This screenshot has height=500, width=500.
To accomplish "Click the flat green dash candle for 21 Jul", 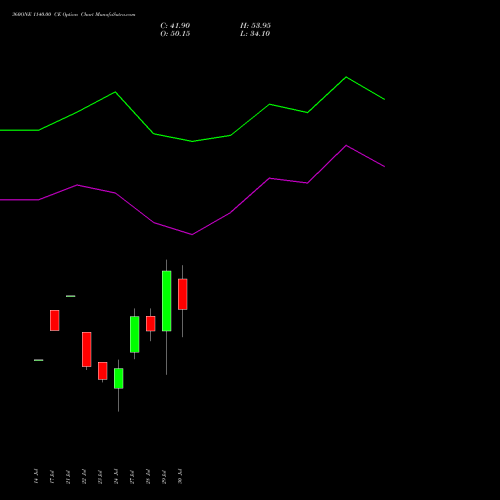I will click(x=71, y=296).
